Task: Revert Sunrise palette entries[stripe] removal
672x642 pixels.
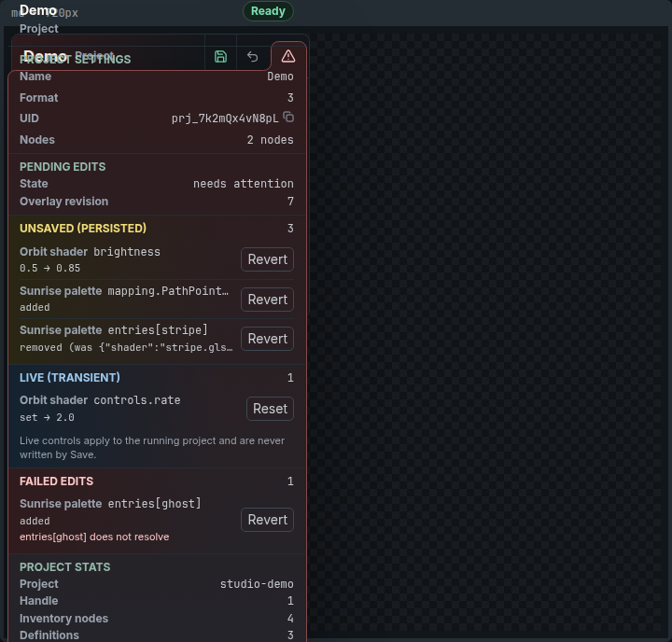Action: coord(267,339)
